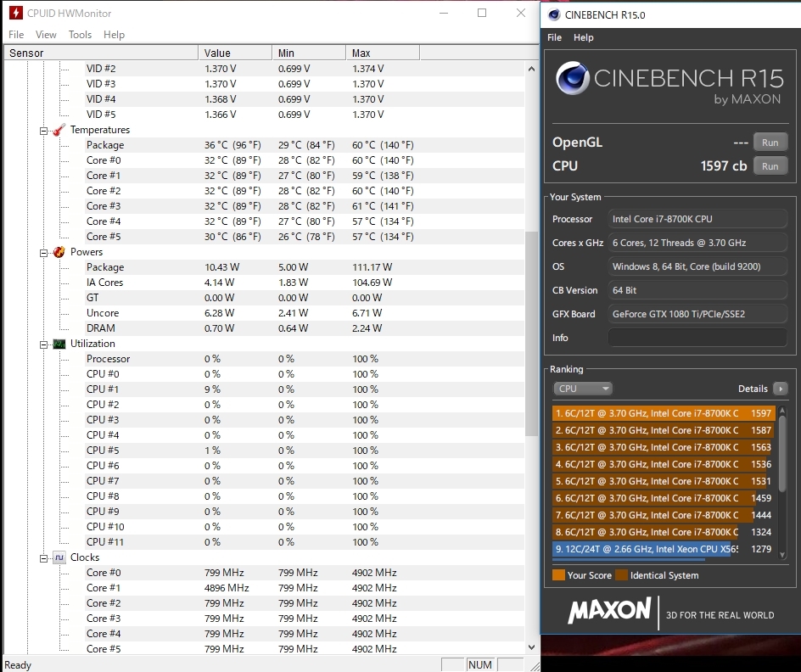Click the Clocks waveform icon
This screenshot has height=672, width=801.
coord(59,557)
